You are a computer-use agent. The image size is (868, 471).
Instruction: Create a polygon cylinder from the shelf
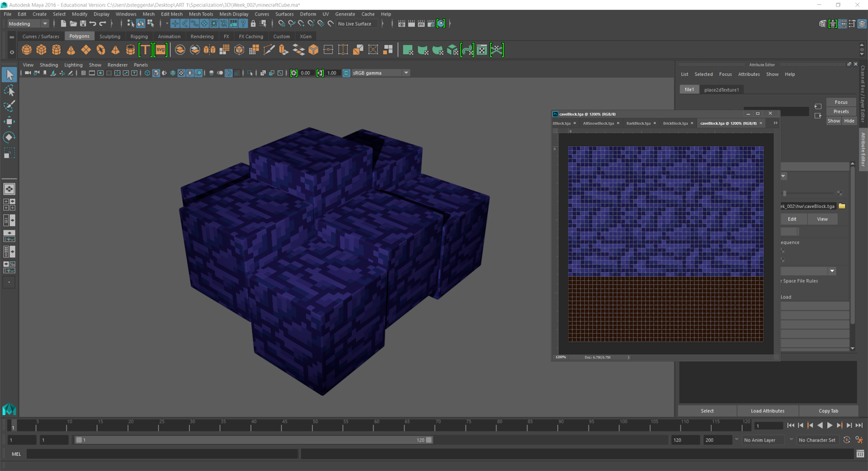point(56,50)
